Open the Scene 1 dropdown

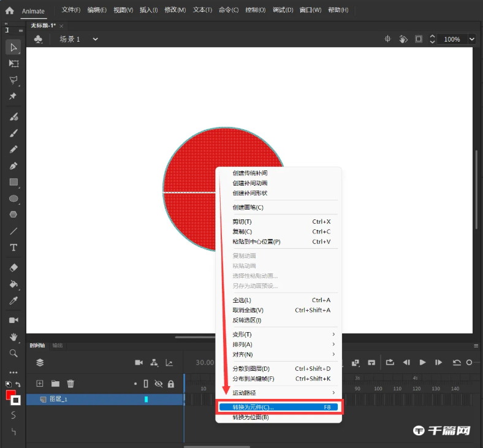(95, 39)
